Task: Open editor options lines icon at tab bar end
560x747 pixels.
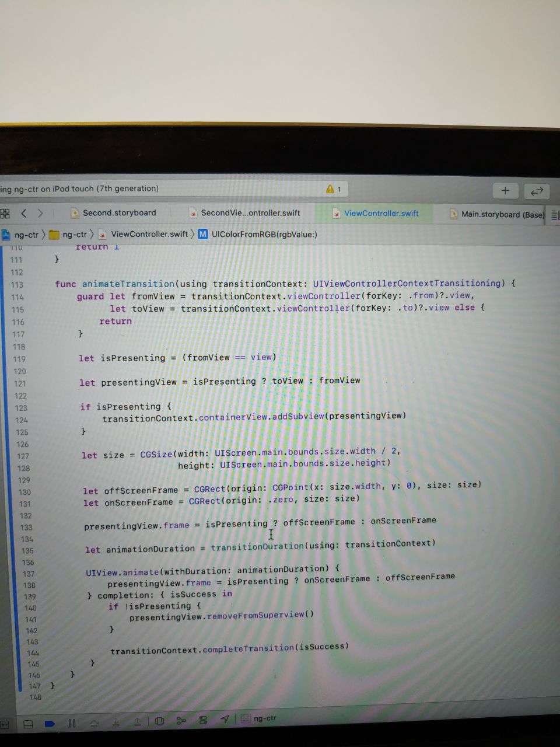Action: point(554,215)
